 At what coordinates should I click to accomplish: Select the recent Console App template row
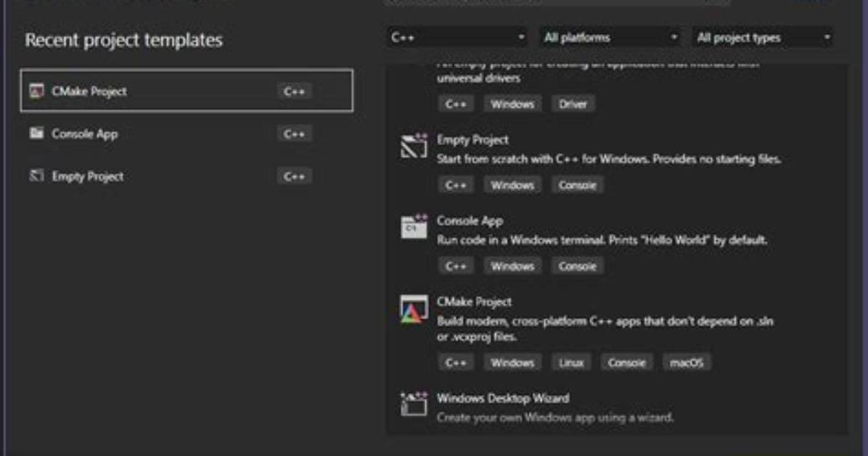click(x=187, y=133)
